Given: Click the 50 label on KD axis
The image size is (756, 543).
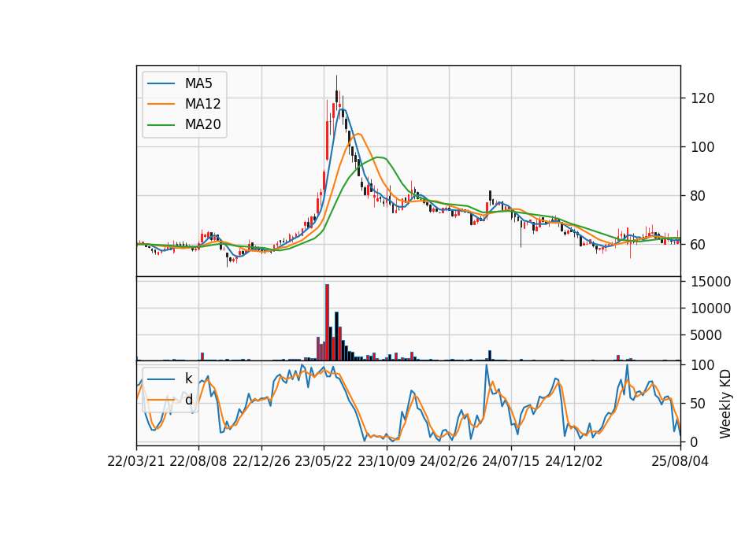Looking at the screenshot, I should tap(699, 404).
